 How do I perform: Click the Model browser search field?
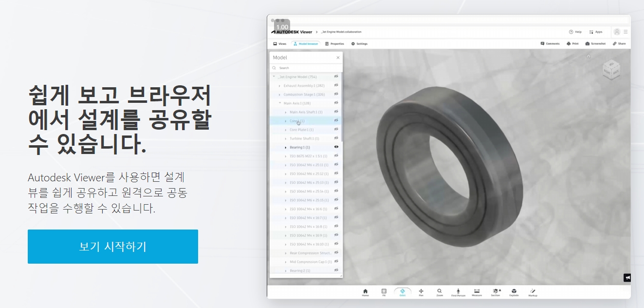tap(306, 68)
